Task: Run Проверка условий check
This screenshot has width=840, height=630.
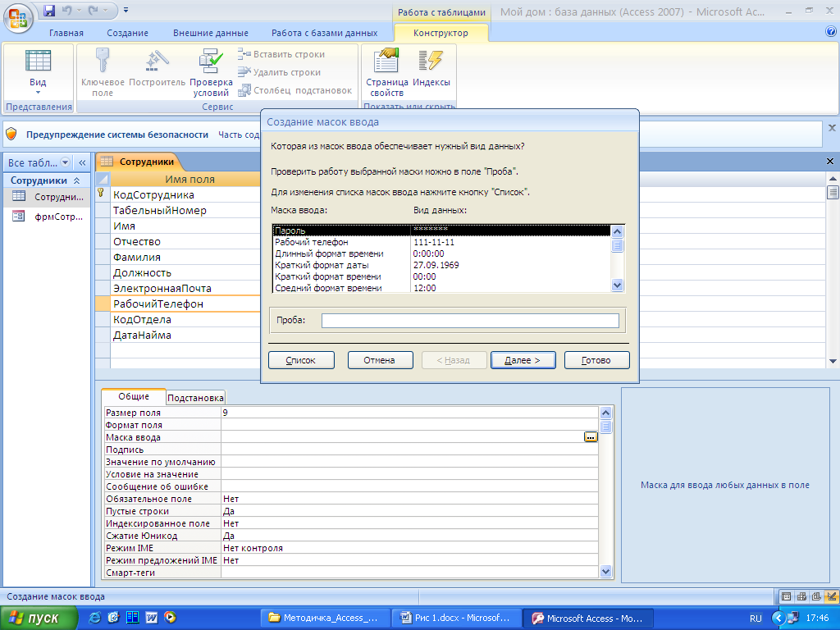Action: click(x=211, y=73)
